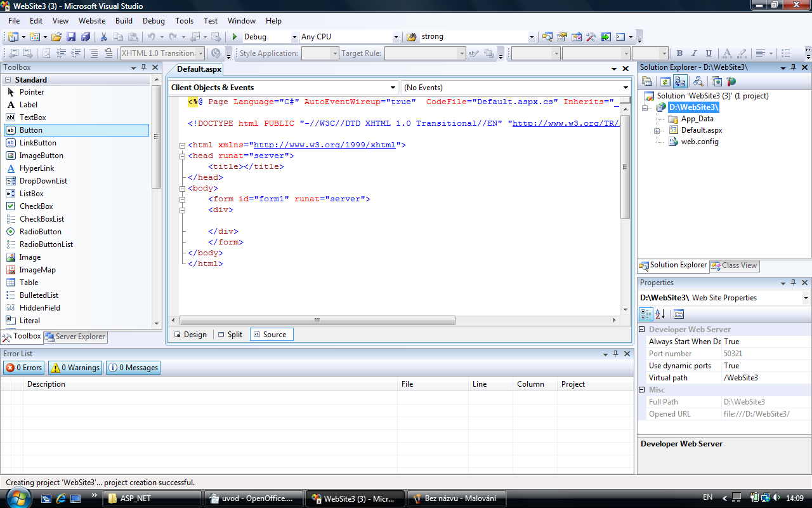This screenshot has width=812, height=508.
Task: Click Properties icon in Solution Explorer toolbar
Action: coord(647,81)
